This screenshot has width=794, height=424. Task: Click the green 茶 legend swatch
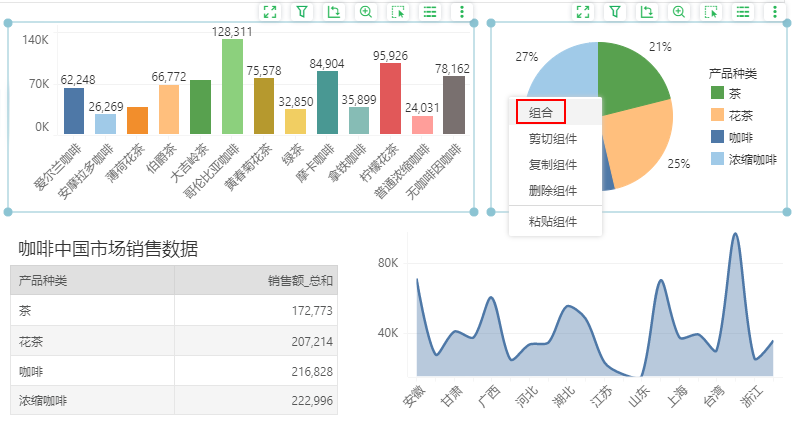[718, 93]
